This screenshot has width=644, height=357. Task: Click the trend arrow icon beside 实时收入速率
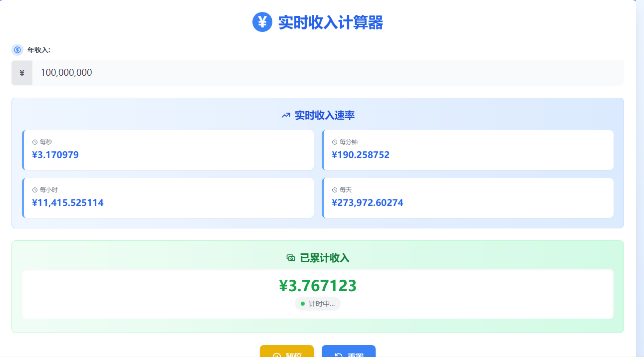point(286,116)
